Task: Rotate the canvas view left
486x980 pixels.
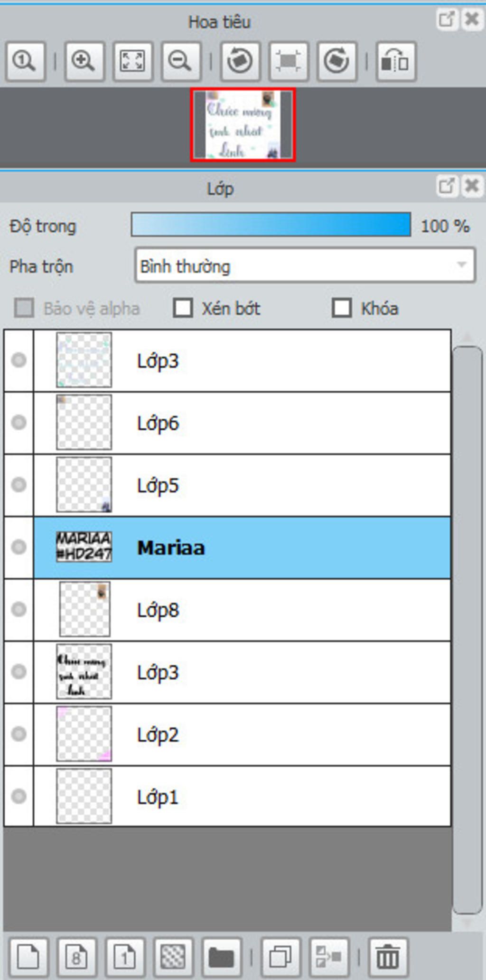Action: [240, 61]
